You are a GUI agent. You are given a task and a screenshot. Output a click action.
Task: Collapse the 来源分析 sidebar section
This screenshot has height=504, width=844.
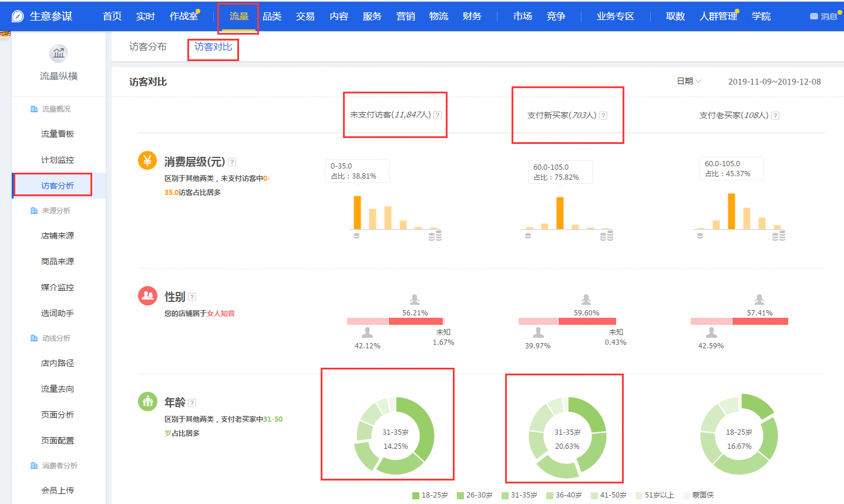click(56, 210)
